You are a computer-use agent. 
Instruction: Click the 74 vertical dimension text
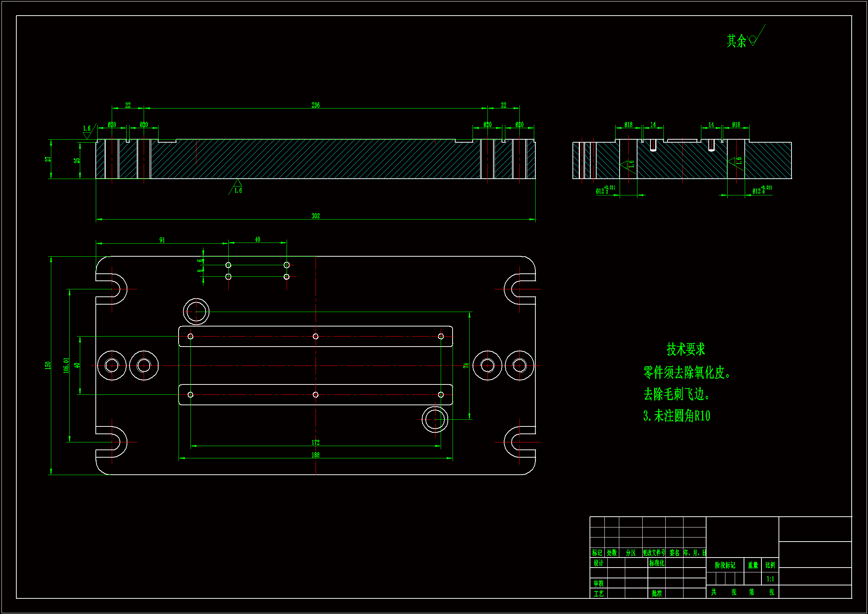[466, 366]
